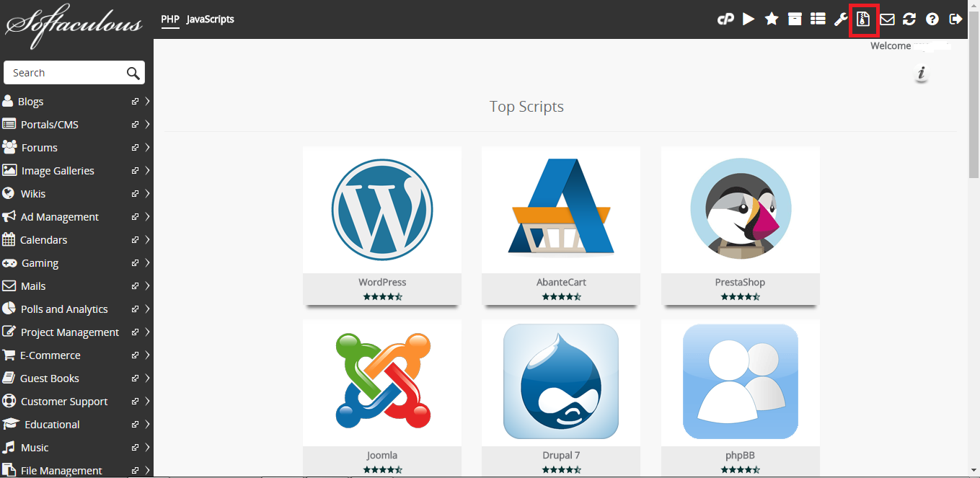Expand the Image Galleries chevron

147,171
